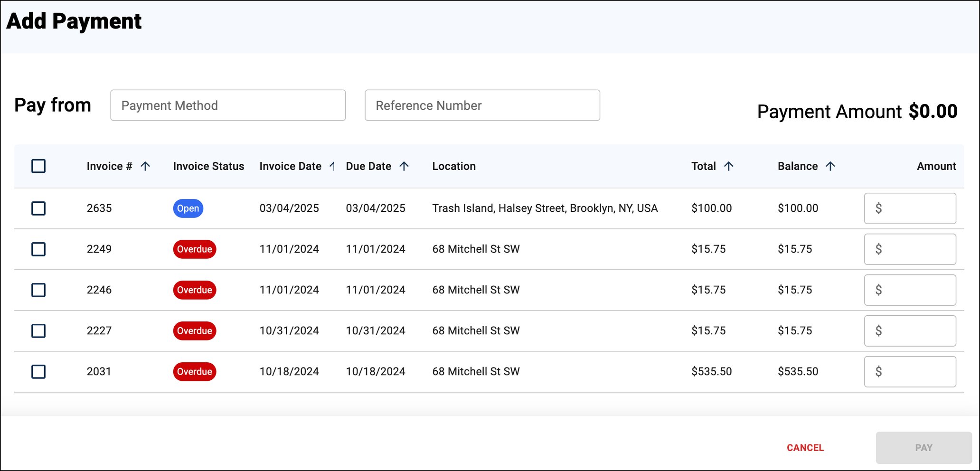The height and width of the screenshot is (471, 980).
Task: Check the box for invoice 2635
Action: coord(38,208)
